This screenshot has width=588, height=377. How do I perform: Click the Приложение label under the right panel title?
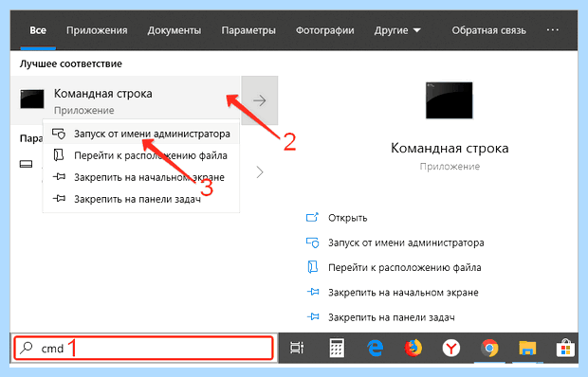click(x=450, y=166)
